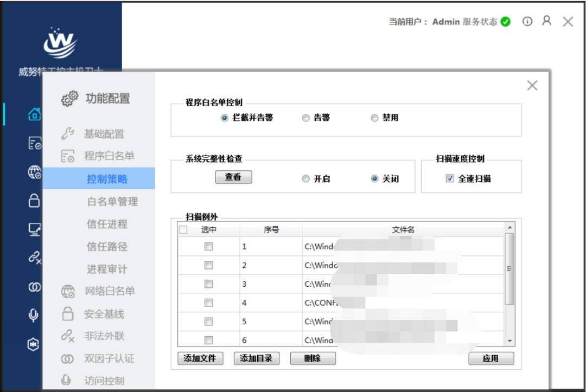Open the network globe sidebar icon
The image size is (586, 392).
(x=35, y=172)
